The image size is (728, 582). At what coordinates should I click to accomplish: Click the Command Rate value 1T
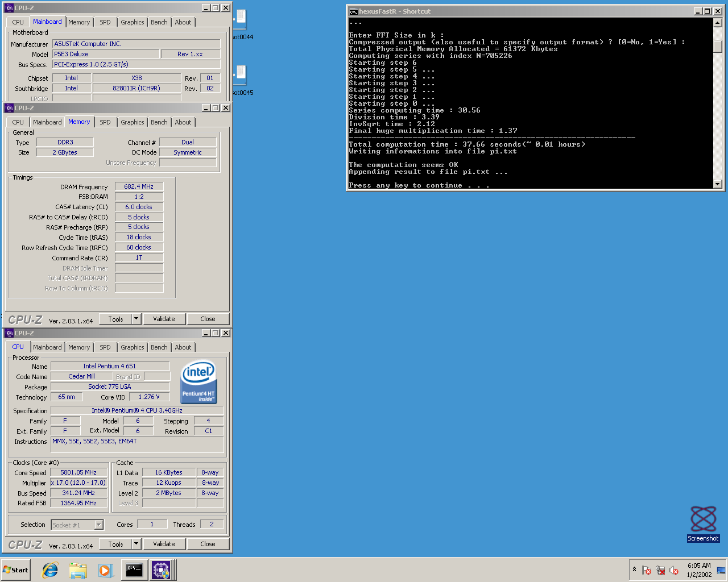pos(139,258)
